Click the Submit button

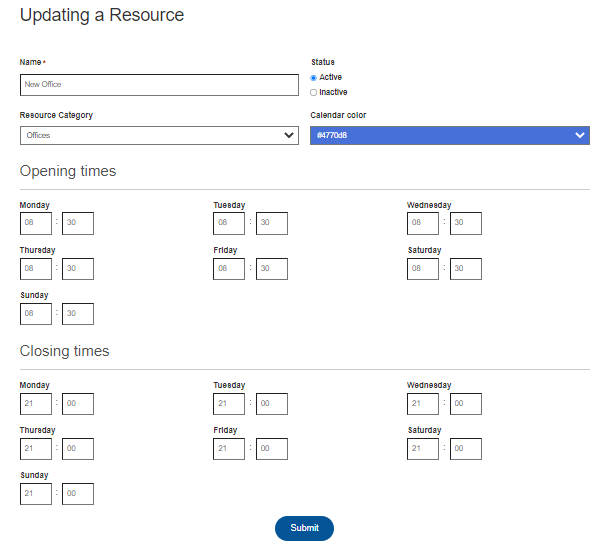click(x=304, y=528)
